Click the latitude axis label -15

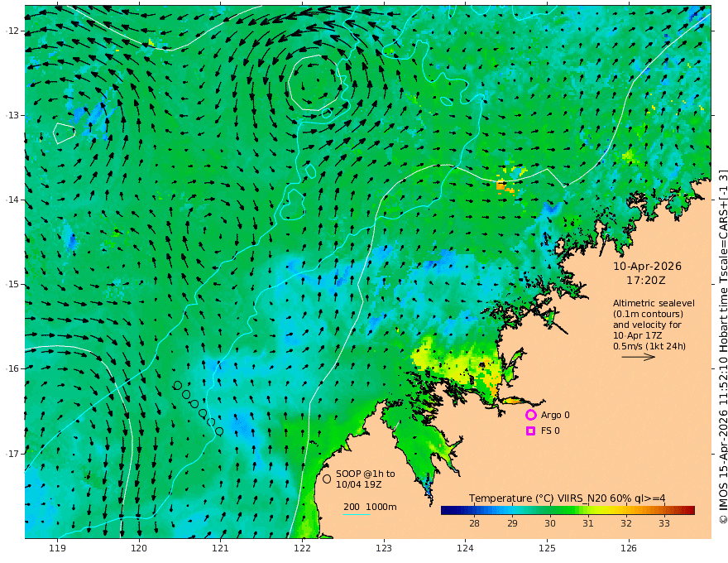[x=12, y=284]
